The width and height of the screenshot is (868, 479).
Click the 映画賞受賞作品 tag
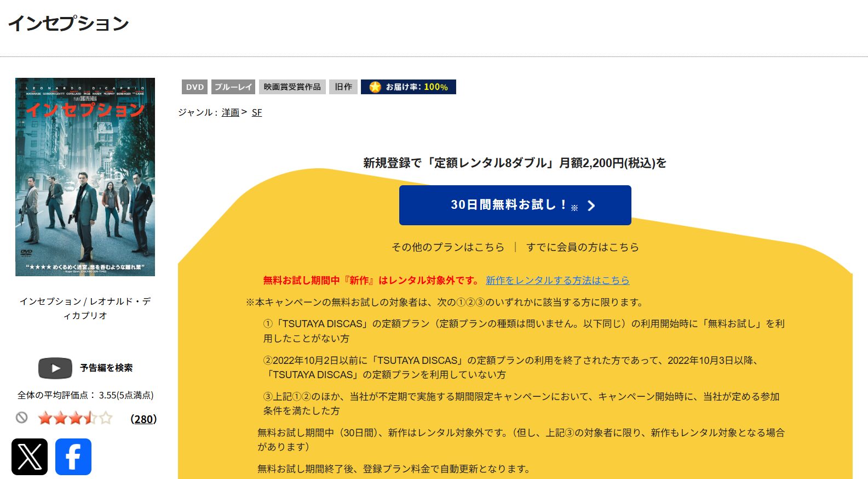292,87
